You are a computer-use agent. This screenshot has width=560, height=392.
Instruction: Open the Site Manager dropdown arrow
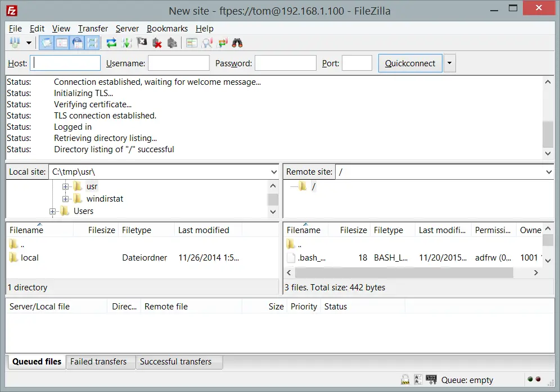click(29, 43)
